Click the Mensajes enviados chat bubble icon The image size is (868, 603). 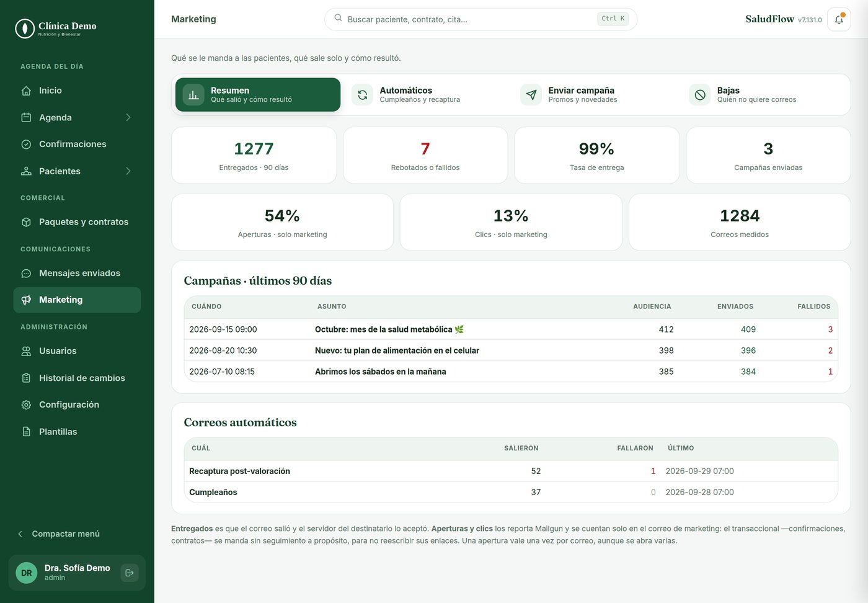(26, 274)
